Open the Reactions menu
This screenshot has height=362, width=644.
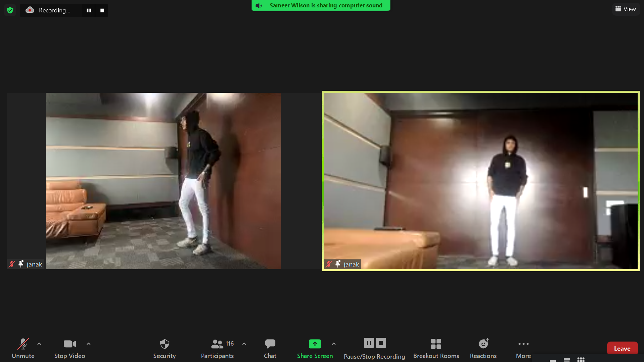(x=483, y=349)
